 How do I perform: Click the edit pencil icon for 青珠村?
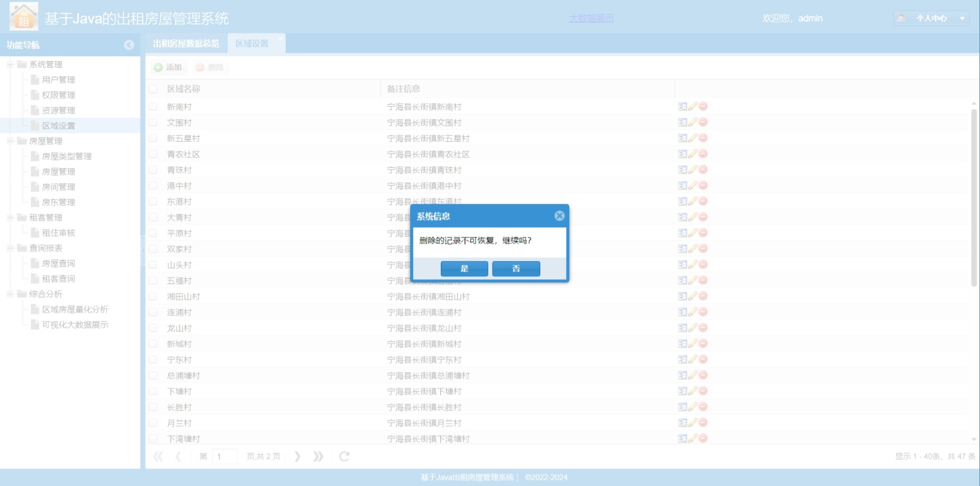click(693, 169)
